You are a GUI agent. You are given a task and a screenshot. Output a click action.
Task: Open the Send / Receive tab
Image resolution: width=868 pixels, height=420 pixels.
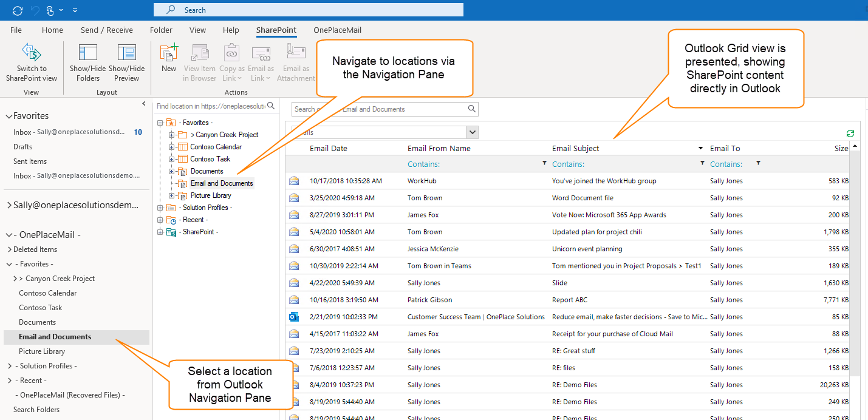coord(107,30)
